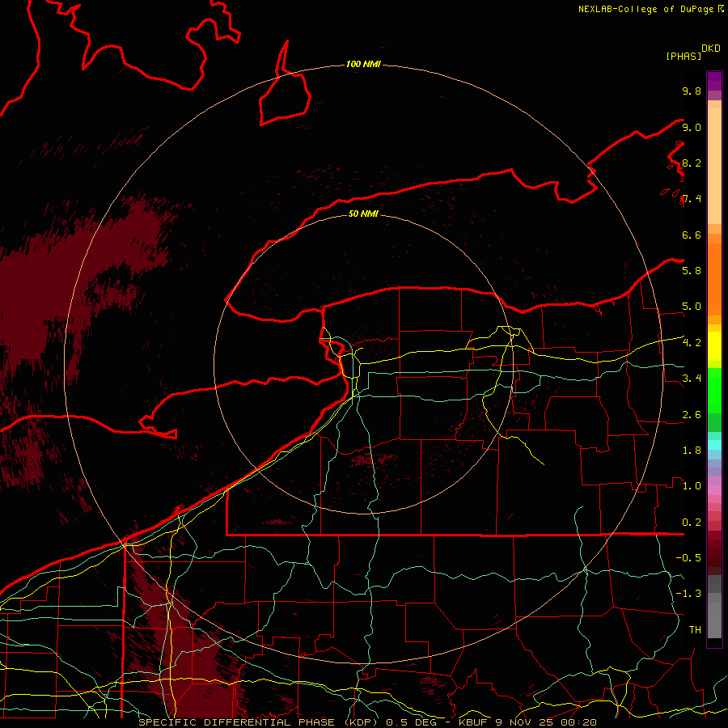Click the 8.2 scale value
This screenshot has width=728, height=728.
click(692, 163)
